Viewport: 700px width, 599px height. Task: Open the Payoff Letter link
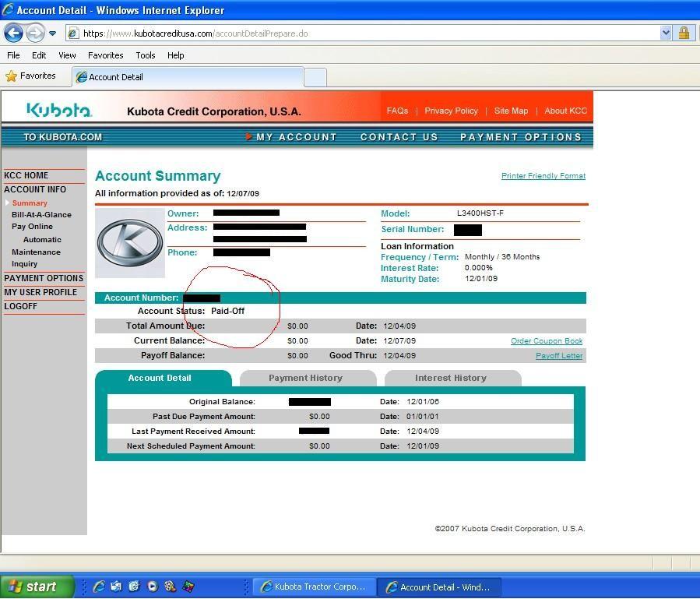(x=559, y=355)
